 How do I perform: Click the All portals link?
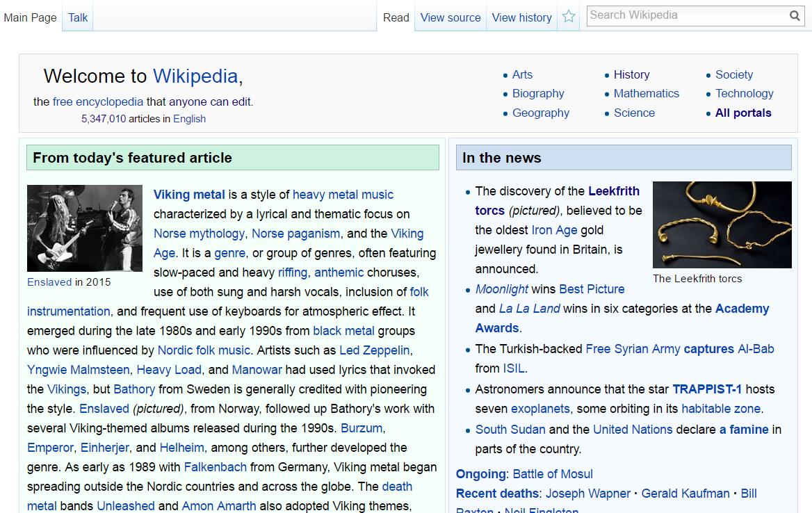pos(743,113)
